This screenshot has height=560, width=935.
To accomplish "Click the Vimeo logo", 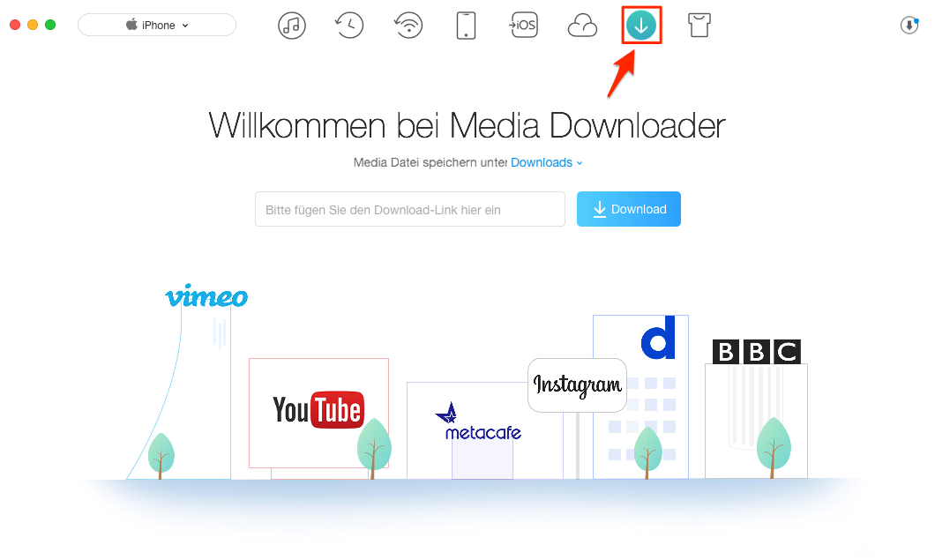I will pos(206,295).
